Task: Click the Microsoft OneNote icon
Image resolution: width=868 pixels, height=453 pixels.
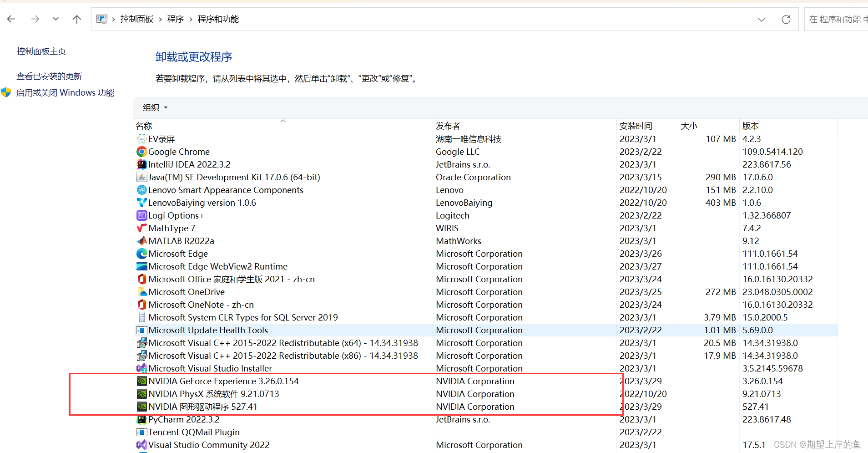Action: pyautogui.click(x=142, y=305)
